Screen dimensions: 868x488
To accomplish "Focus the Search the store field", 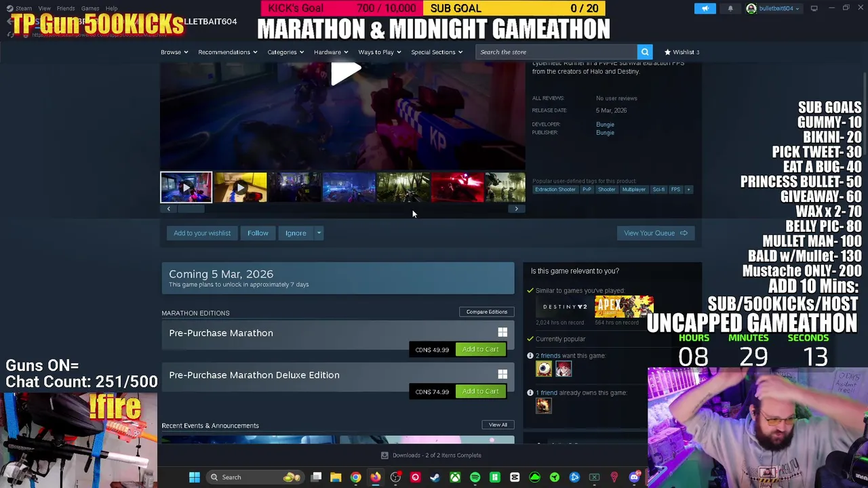I will click(x=556, y=52).
